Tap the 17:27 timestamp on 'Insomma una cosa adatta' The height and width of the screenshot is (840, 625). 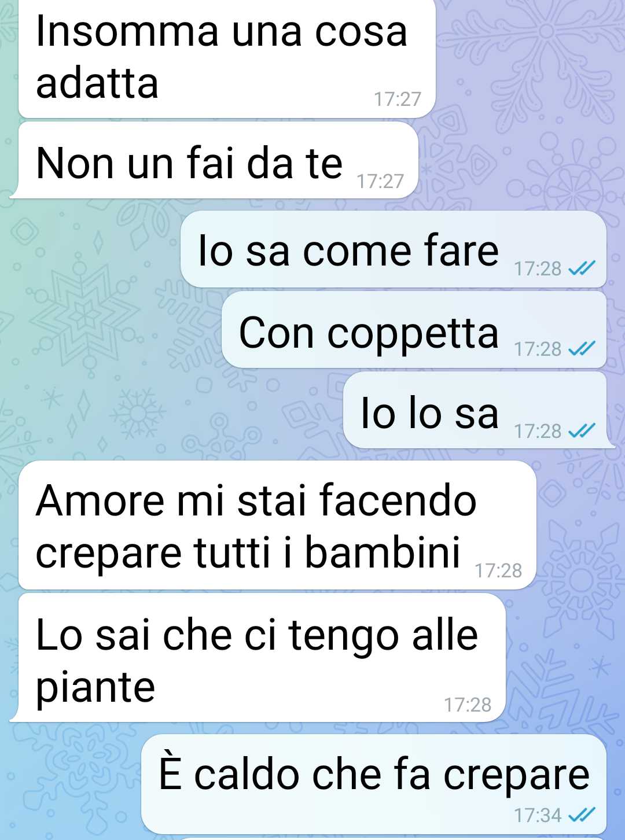[x=398, y=99]
